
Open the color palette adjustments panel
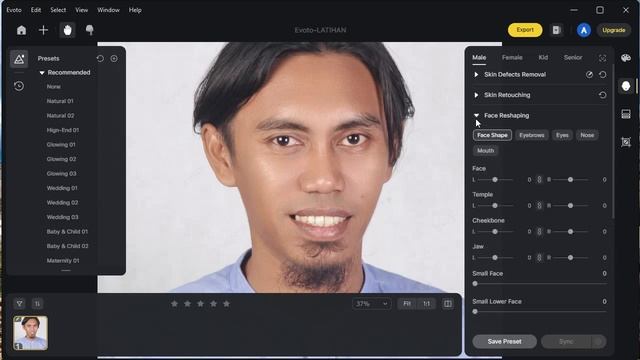coord(626,58)
